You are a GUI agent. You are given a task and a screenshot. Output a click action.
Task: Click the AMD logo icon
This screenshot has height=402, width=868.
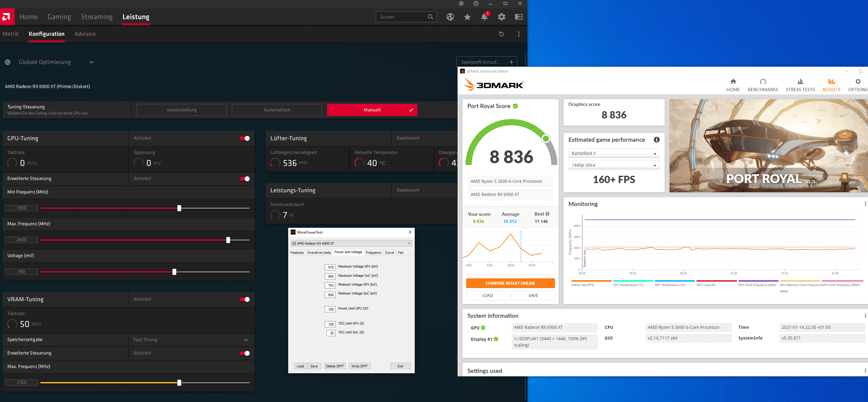pos(7,17)
